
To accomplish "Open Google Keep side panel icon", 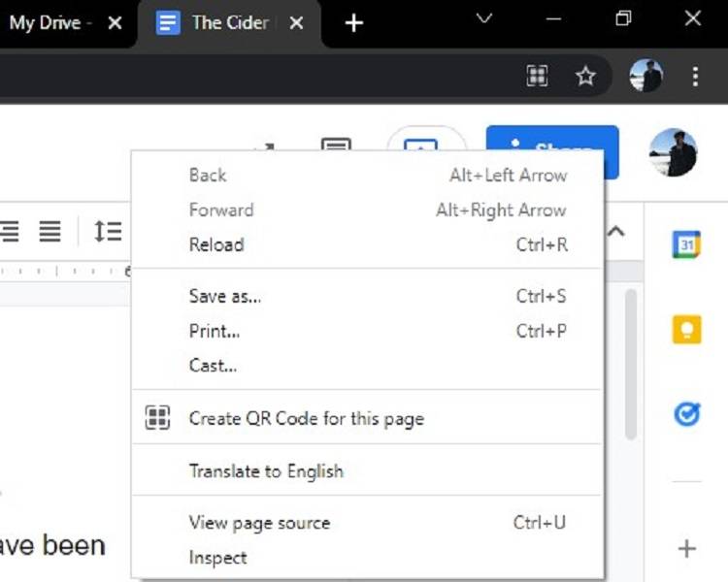I will (x=687, y=330).
